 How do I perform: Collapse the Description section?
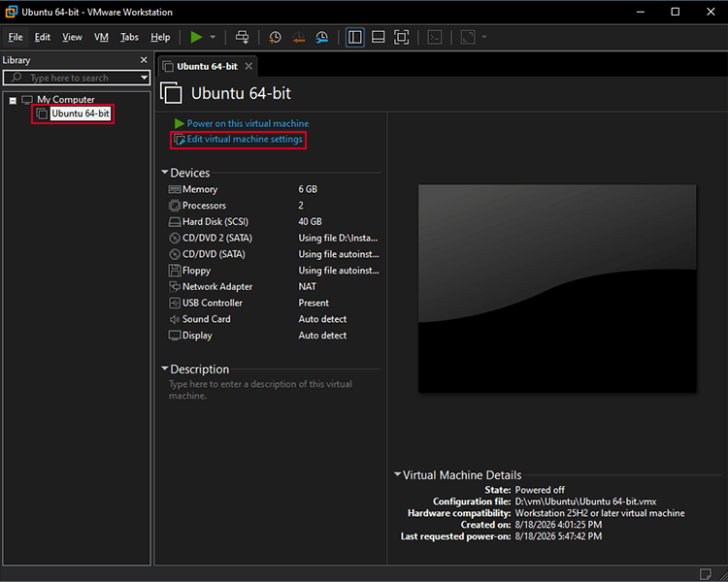coord(164,369)
